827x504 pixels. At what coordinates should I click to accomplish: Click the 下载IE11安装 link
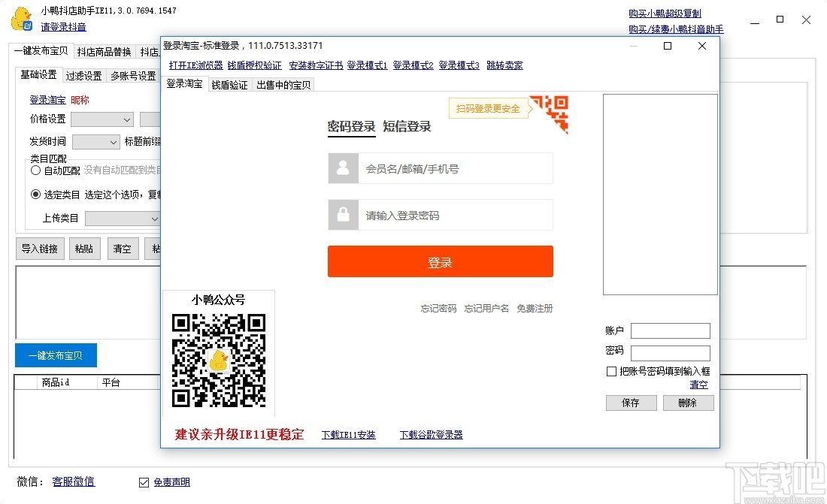tap(349, 435)
